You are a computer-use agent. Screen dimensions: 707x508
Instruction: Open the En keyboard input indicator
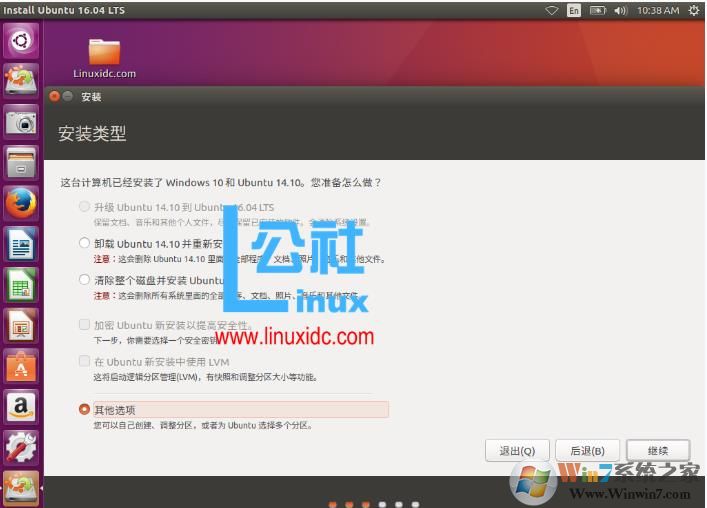pos(574,10)
